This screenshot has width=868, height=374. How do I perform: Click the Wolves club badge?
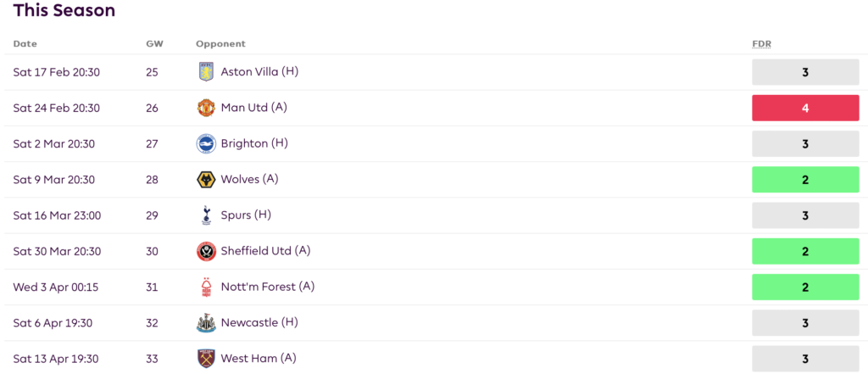[206, 180]
